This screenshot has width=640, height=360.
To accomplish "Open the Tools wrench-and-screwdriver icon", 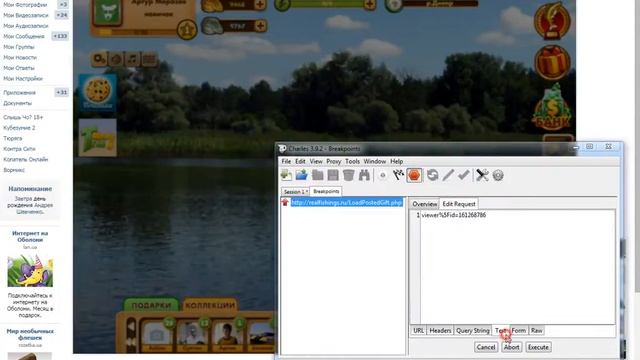I will 482,175.
